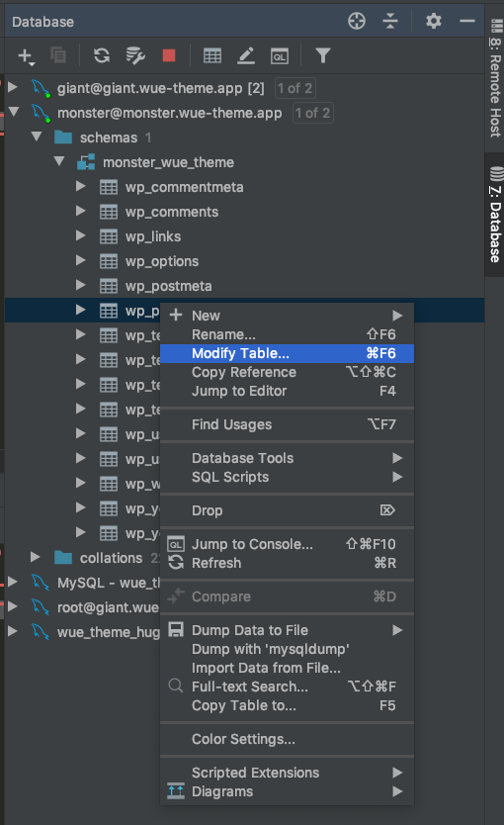Screen dimensions: 504x825
Task: Click the Filter funnel icon
Action: [x=323, y=55]
